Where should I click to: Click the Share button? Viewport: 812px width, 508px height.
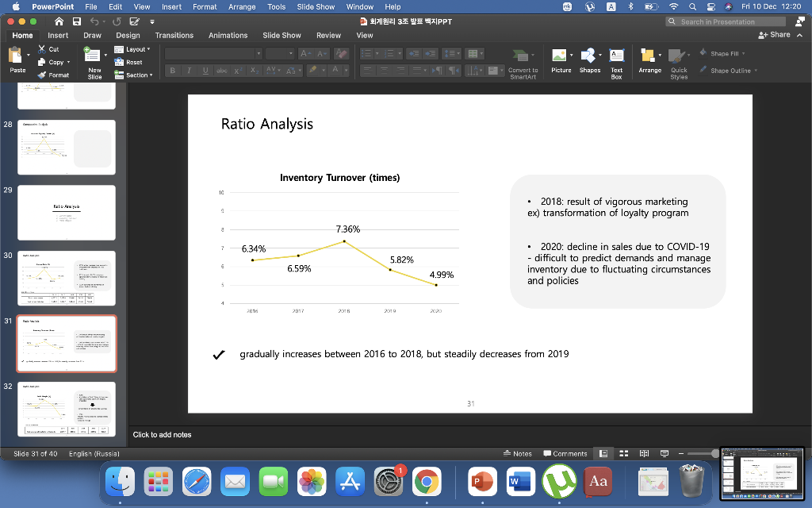tap(774, 35)
